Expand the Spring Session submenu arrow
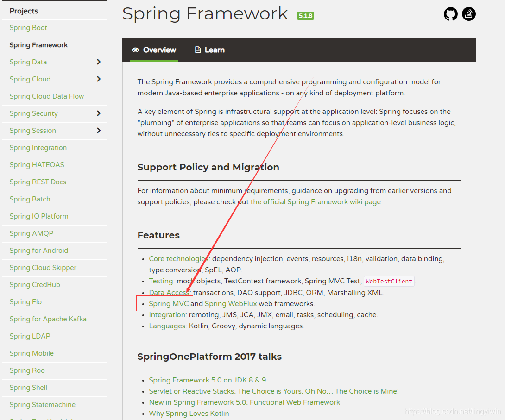The width and height of the screenshot is (505, 420). pyautogui.click(x=99, y=130)
